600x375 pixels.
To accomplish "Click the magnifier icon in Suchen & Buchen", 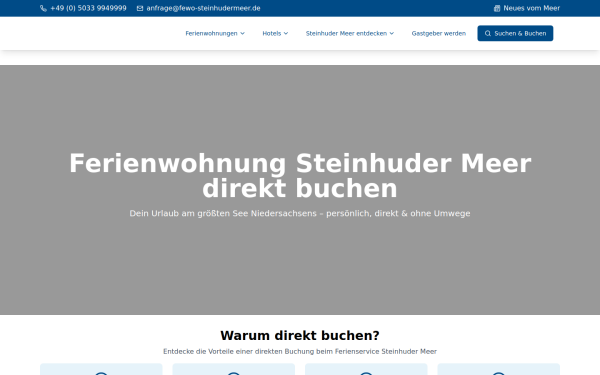I will [488, 34].
